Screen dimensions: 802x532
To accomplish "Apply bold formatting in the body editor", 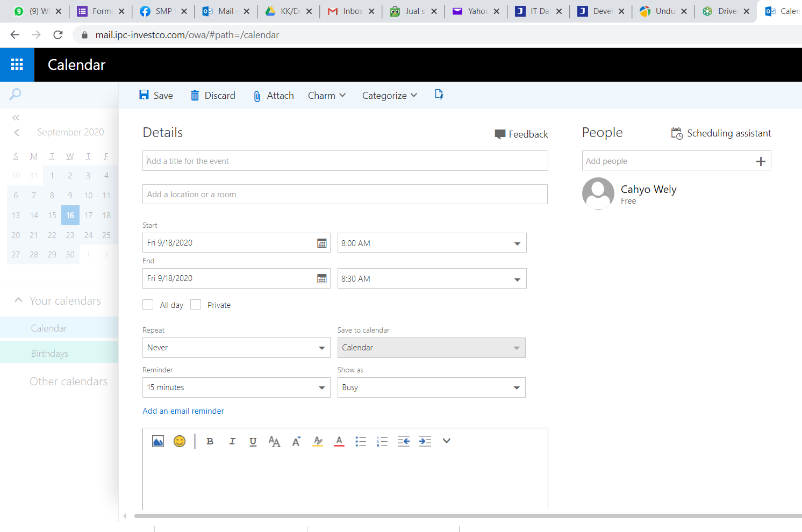I will [x=210, y=441].
